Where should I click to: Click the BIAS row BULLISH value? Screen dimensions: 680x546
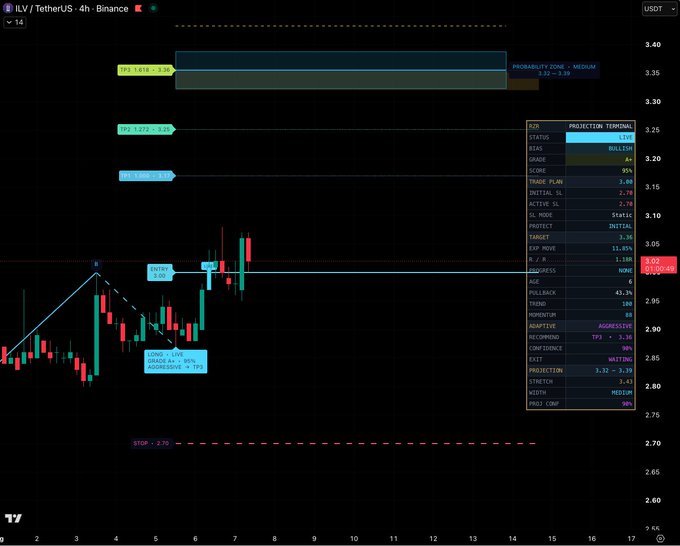tap(620, 148)
